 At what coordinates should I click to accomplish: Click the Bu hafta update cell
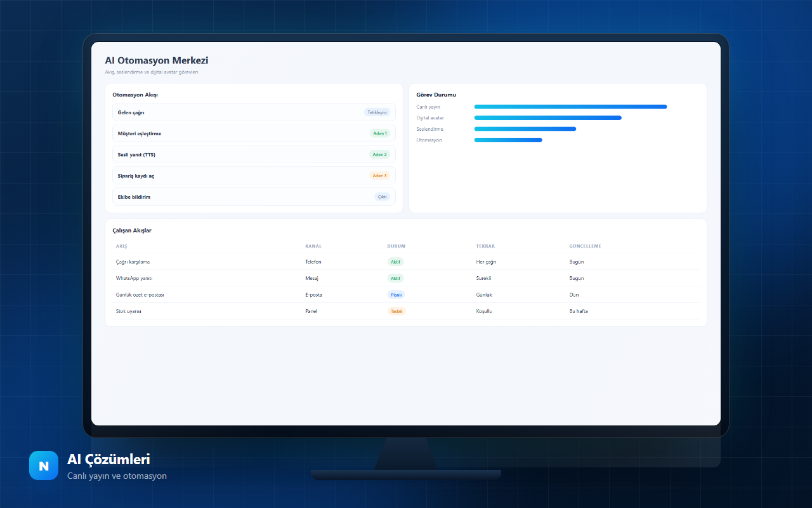[x=579, y=311]
